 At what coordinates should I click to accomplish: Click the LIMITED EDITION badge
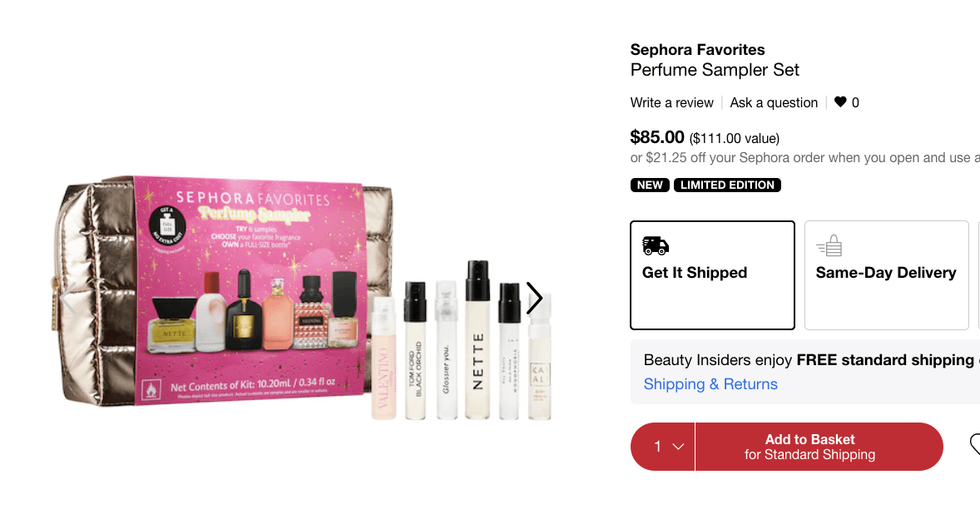coord(727,185)
